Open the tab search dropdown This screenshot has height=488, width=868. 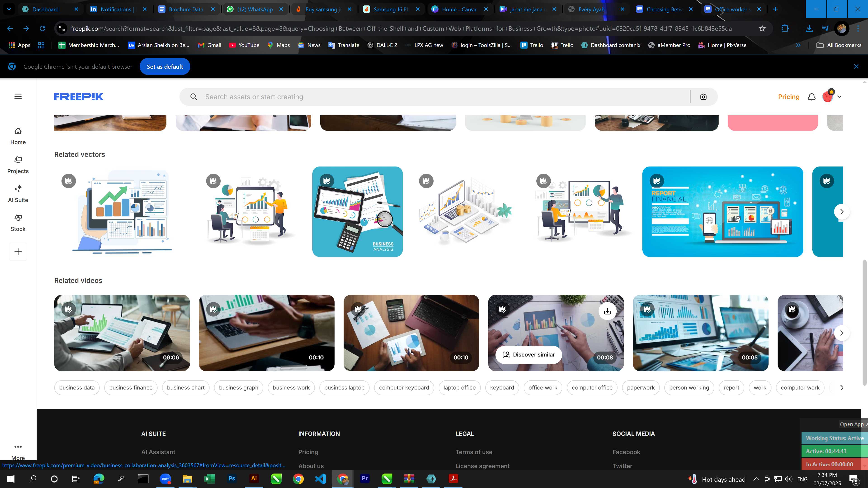(9, 9)
